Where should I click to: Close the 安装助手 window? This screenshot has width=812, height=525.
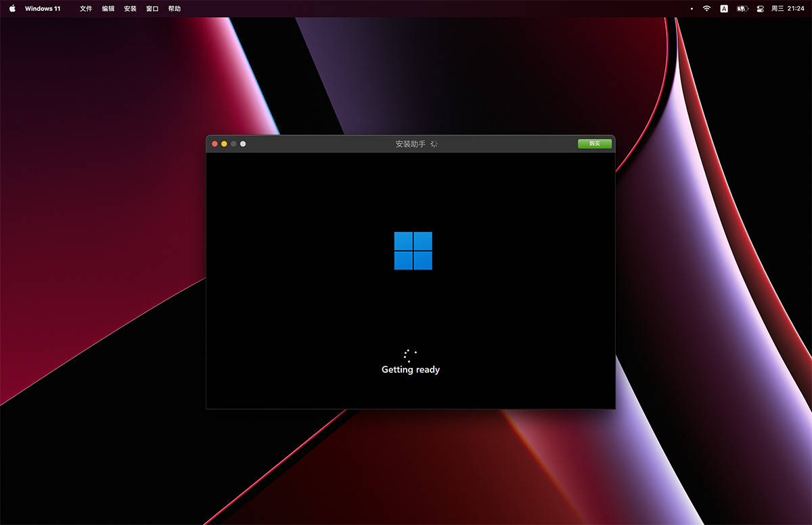click(215, 144)
